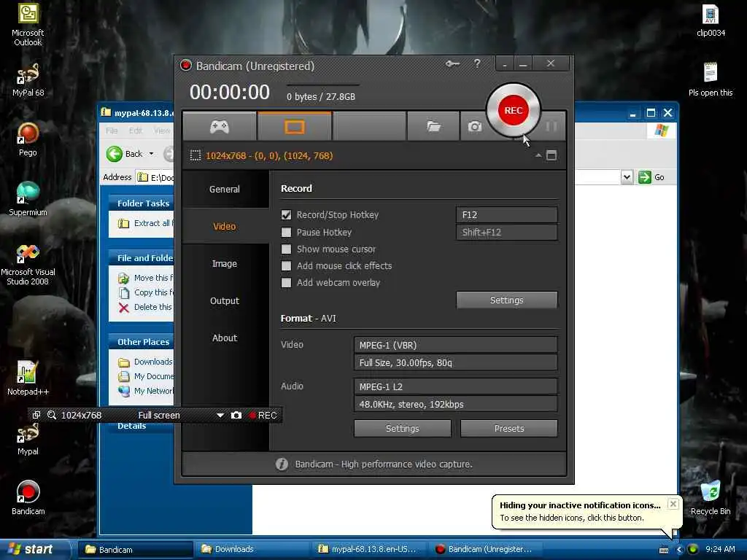Select Game Recording mode gamepad icon
This screenshot has height=560, width=747.
tap(220, 127)
